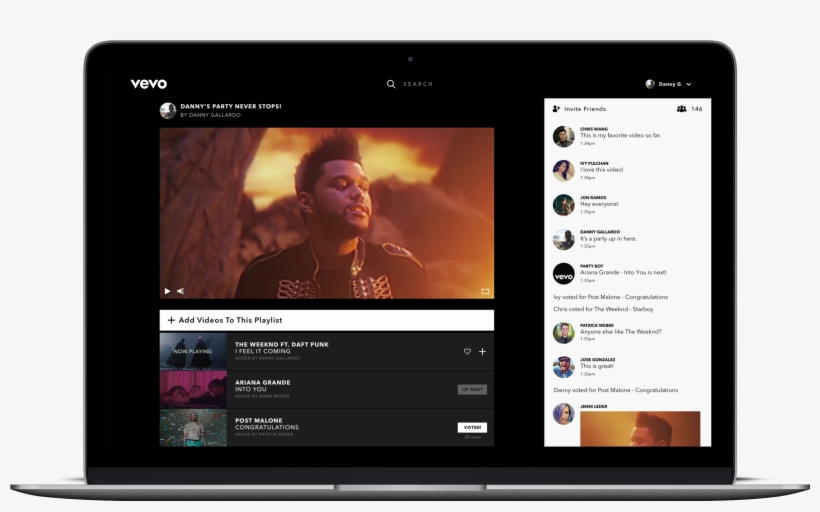
Task: Click Jose Gonzalez chat avatar
Action: [564, 367]
